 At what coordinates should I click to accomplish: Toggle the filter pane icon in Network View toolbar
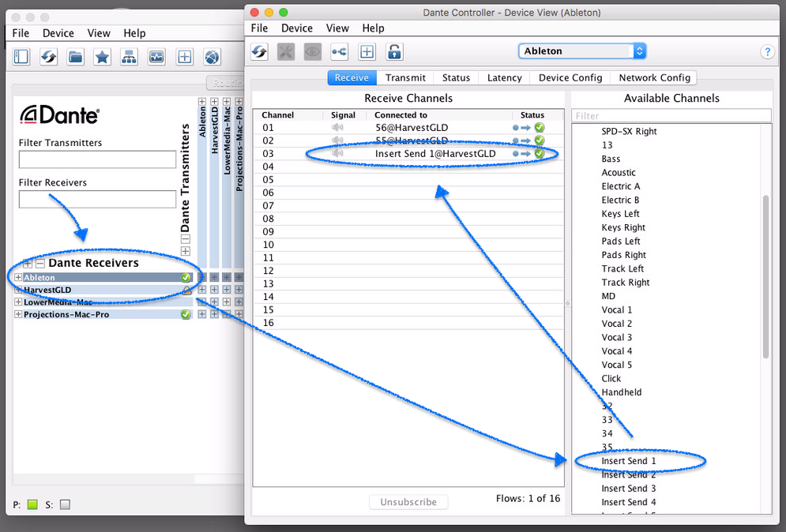click(21, 57)
